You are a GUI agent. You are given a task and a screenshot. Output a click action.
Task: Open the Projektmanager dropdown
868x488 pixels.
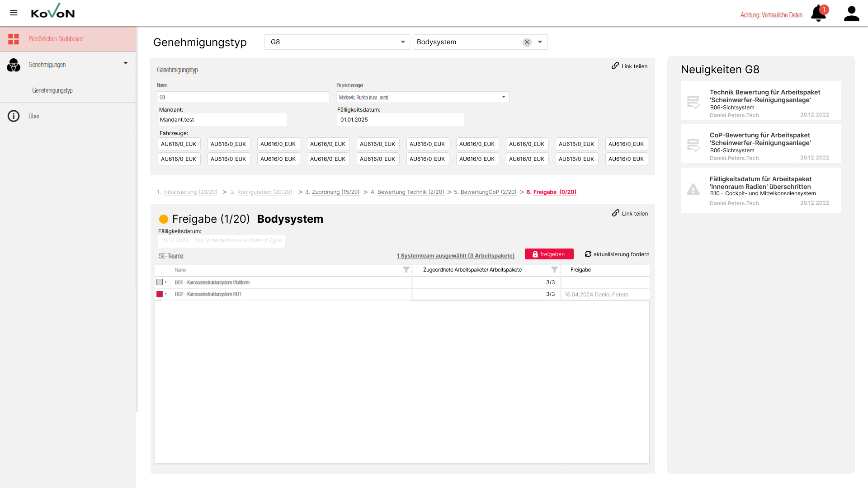tap(503, 97)
